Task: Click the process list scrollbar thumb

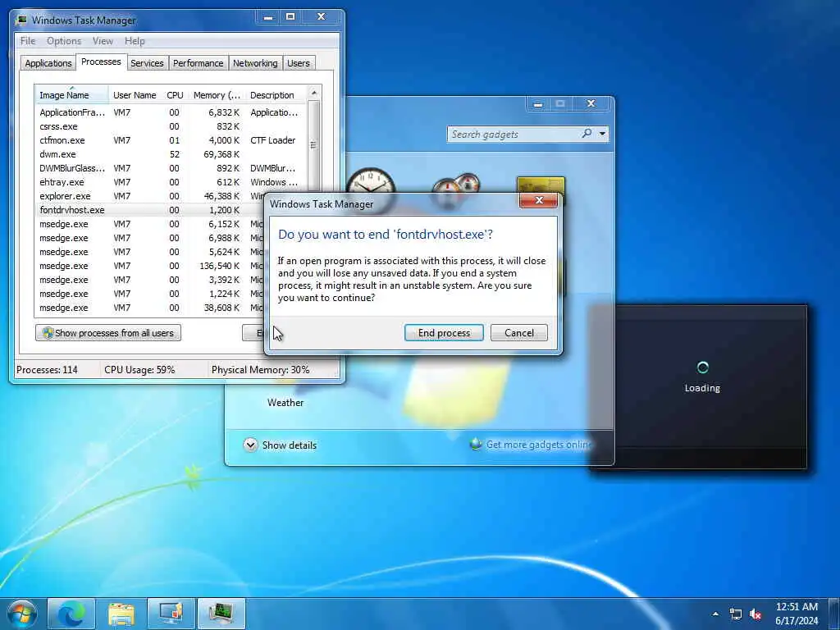Action: tap(314, 145)
